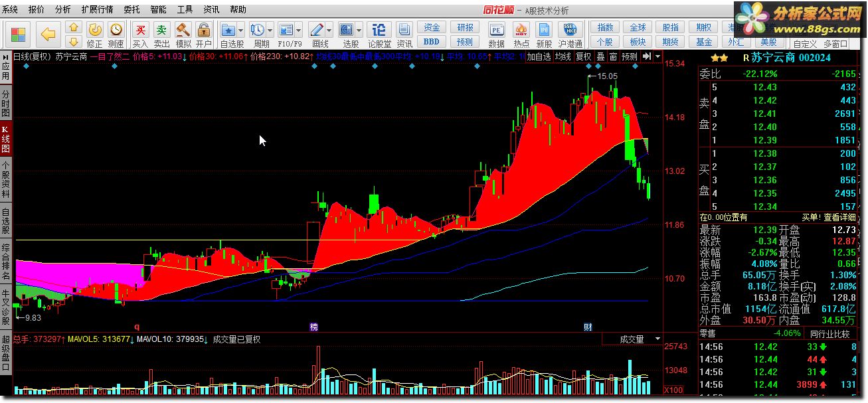The height and width of the screenshot is (403, 868).
Task: Click 同行业比较 button
Action: [829, 334]
